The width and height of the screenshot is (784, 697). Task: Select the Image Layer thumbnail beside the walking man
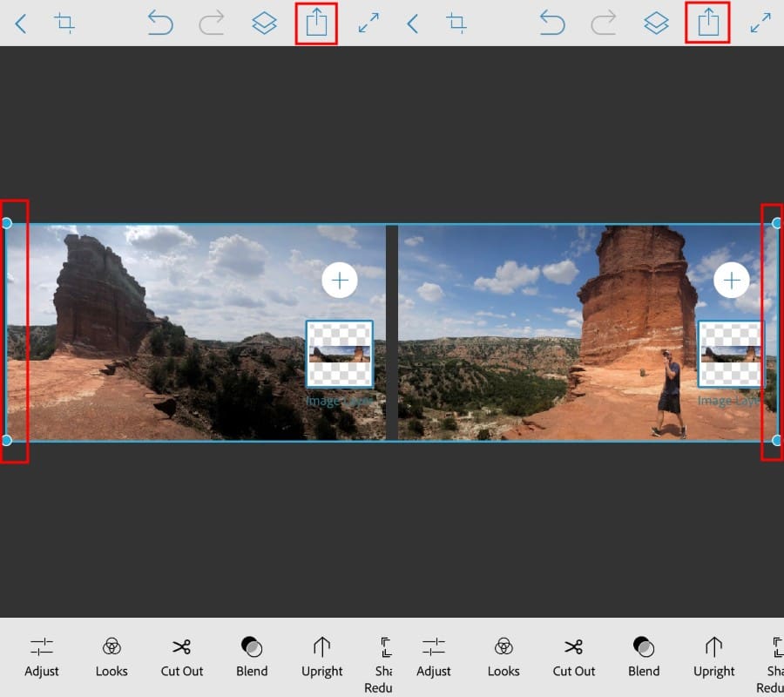point(731,354)
